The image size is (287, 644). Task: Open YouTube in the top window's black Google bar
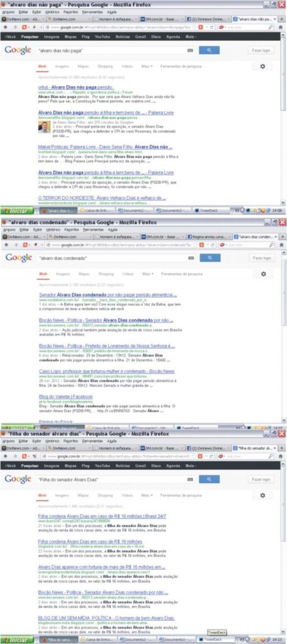point(102,36)
